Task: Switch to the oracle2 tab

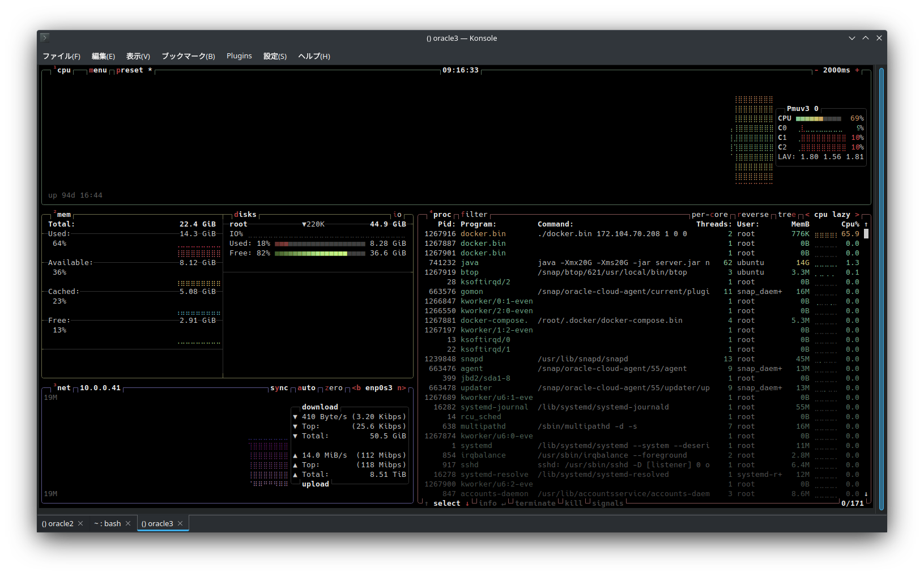Action: coord(57,523)
